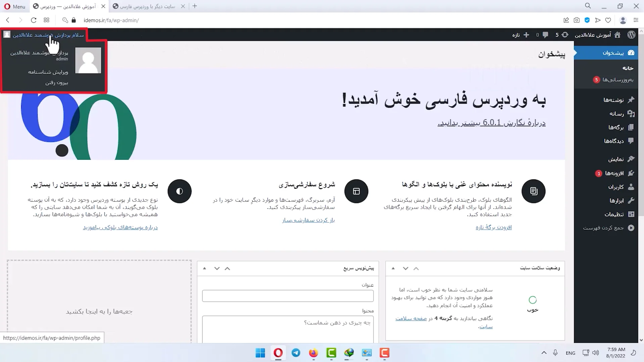This screenshot has height=362, width=644.
Task: Open صفحه سلامت سایت link
Action: click(x=411, y=318)
